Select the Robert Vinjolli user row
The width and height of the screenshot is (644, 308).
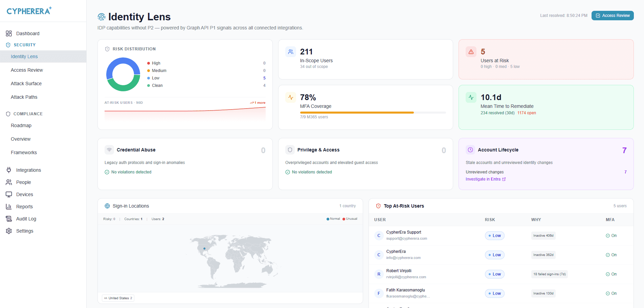click(501, 274)
